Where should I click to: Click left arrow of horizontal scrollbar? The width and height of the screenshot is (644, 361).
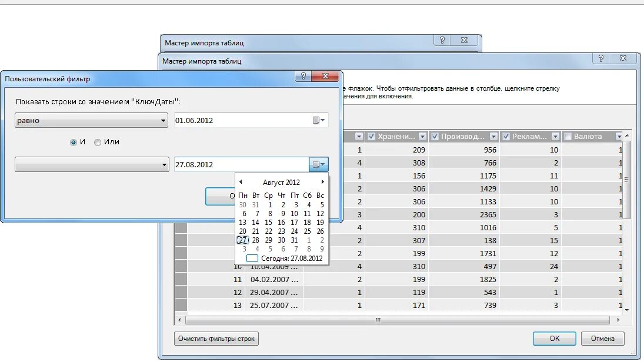[x=179, y=320]
